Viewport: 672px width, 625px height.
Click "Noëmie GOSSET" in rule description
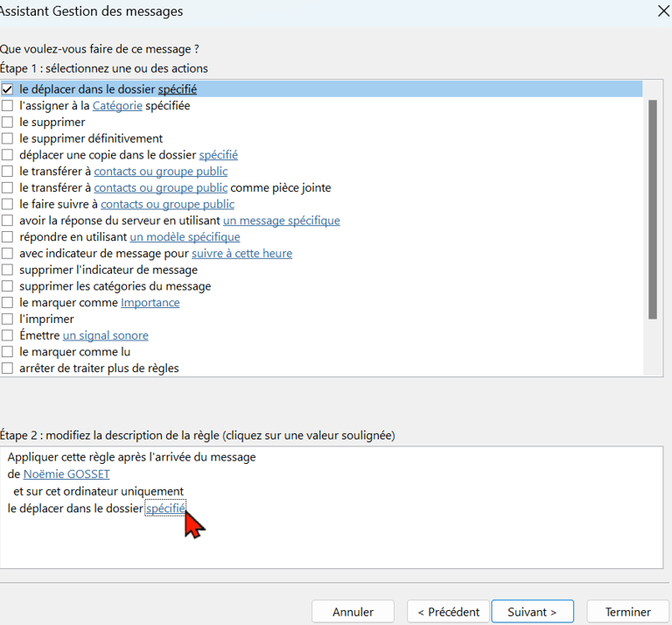point(66,474)
